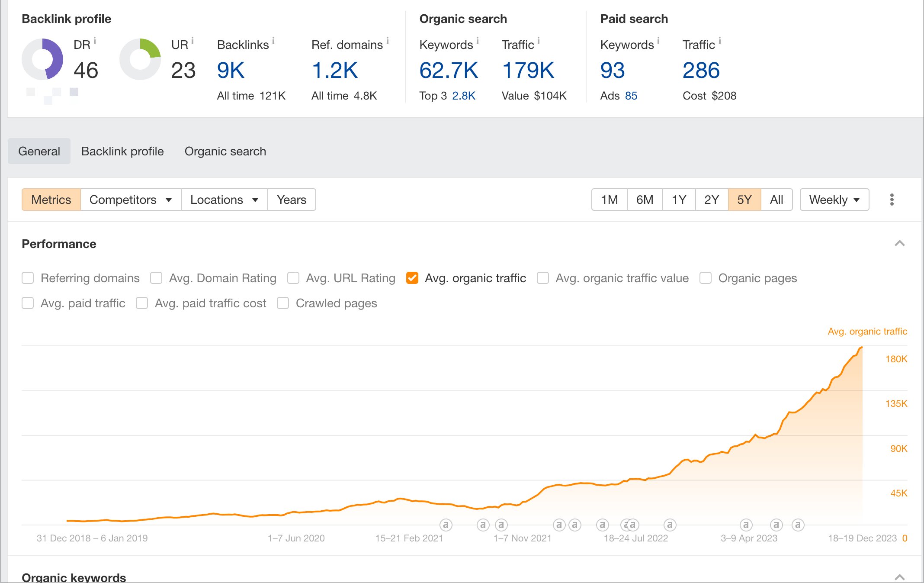This screenshot has width=924, height=583.
Task: Click the 'a' marker left of 3–9 Apr 2023
Action: point(746,525)
